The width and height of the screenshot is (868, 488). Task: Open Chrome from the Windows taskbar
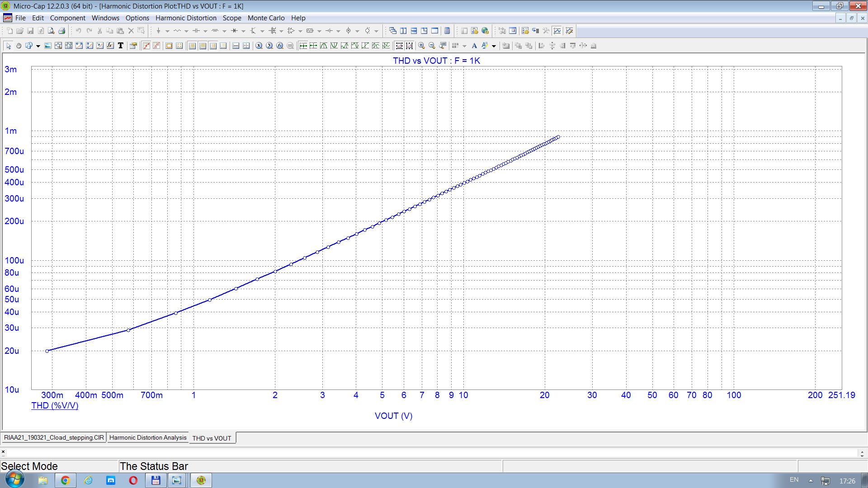point(65,480)
